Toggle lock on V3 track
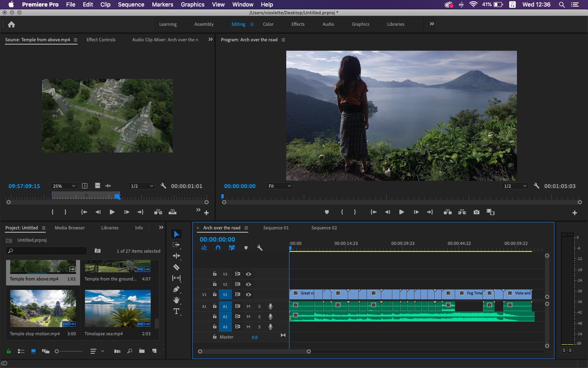Image resolution: width=588 pixels, height=368 pixels. 214,274
